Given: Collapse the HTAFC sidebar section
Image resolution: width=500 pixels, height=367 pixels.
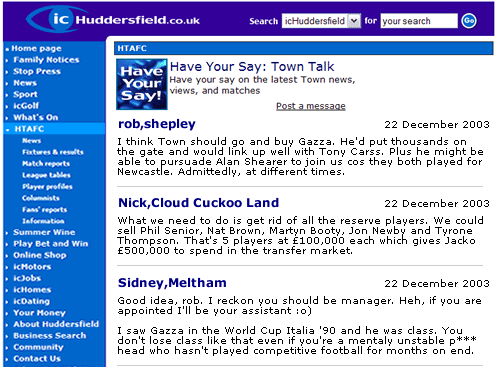Looking at the screenshot, I should (x=7, y=129).
